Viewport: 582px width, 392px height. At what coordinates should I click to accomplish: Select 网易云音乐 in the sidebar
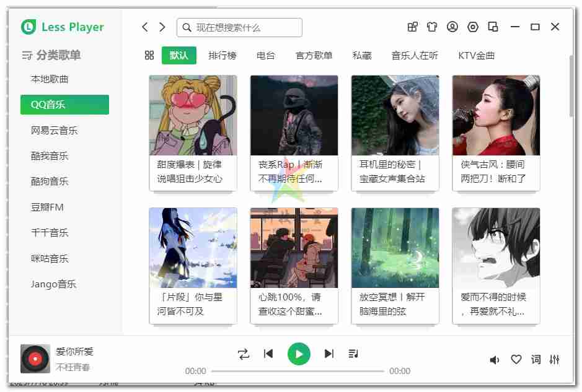(x=55, y=130)
